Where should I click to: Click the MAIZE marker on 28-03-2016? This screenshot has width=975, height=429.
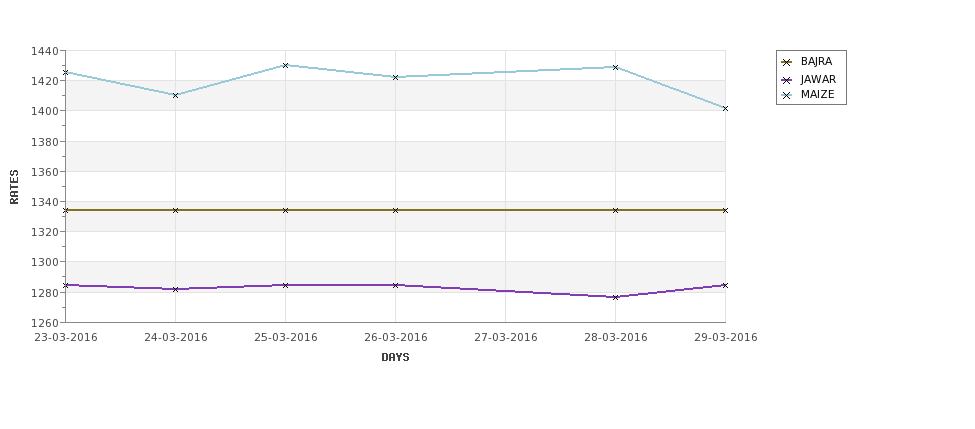click(616, 67)
